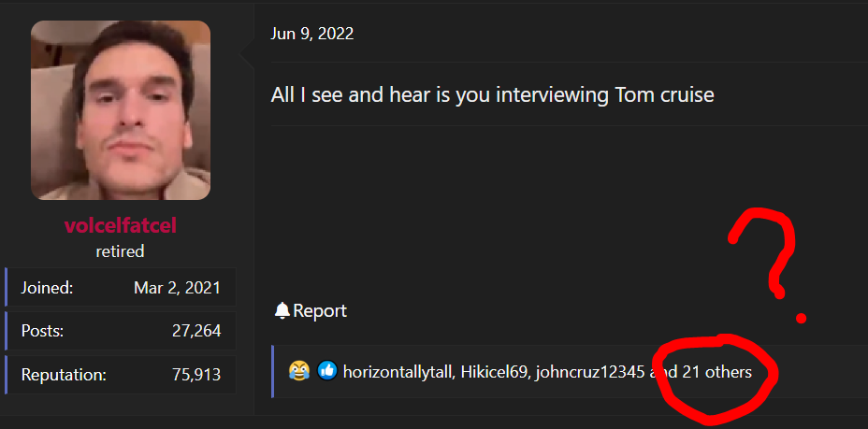Click the "Joined:" label

(47, 287)
